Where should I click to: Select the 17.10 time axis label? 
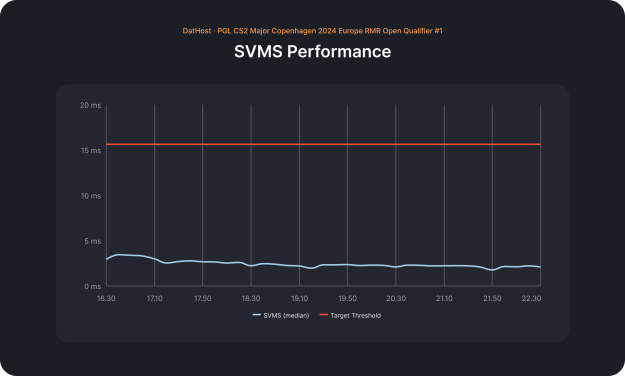[155, 298]
